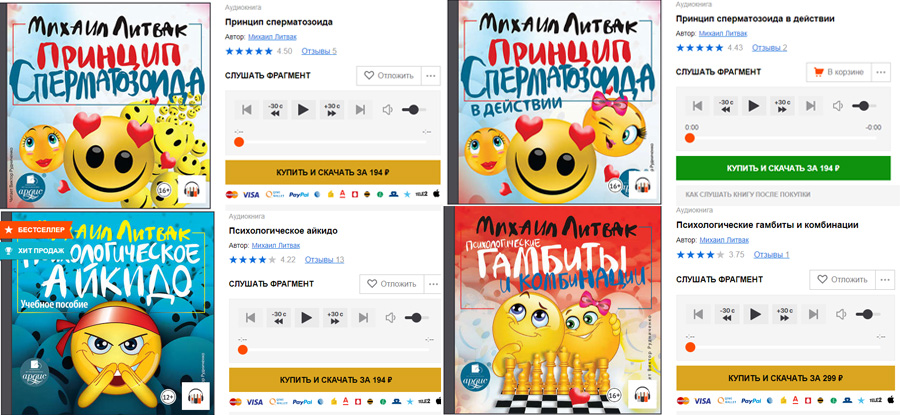Skip forward 30 seconds in Принцип сперматозоида в действии player
This screenshot has width=900, height=415.
[x=782, y=106]
